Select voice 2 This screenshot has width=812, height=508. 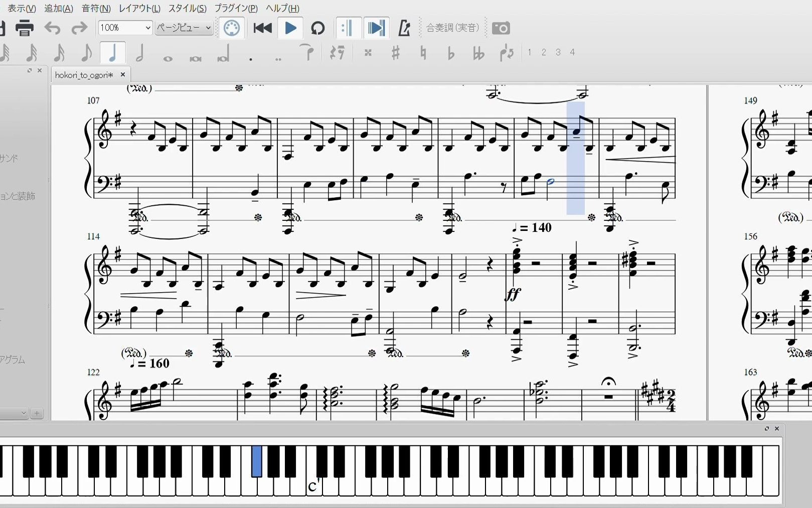coord(544,52)
